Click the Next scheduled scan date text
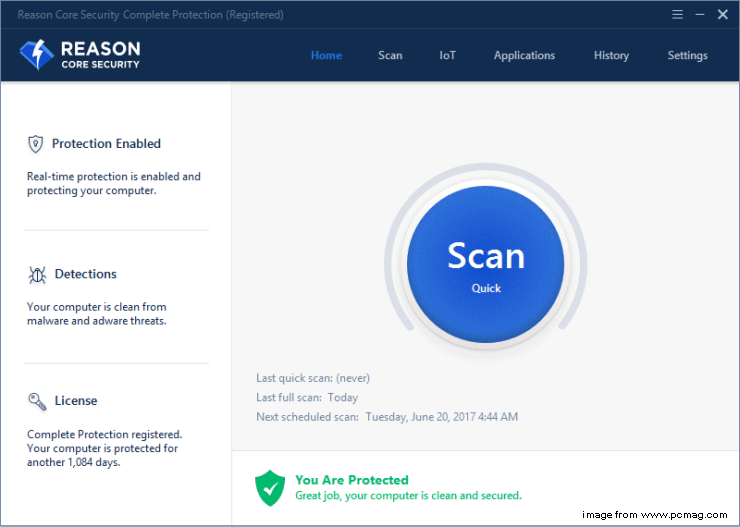740x527 pixels. 441,417
